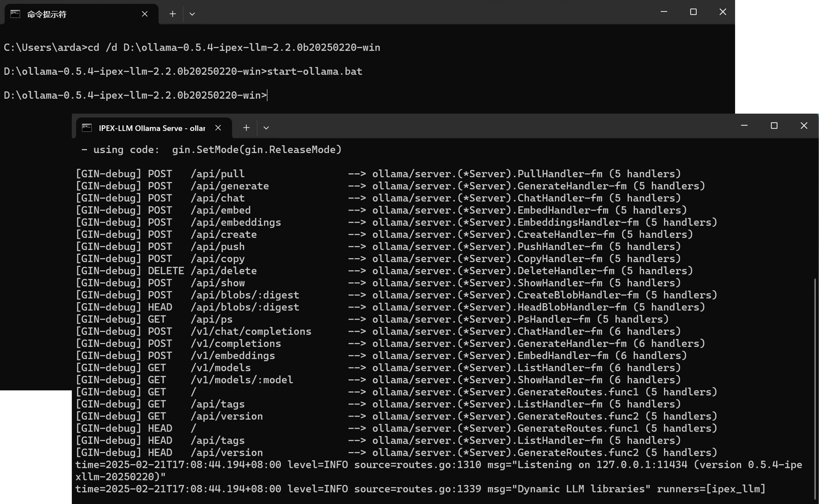Open the dropdown chevron in Ollama Serve window
Viewport: 819px width, 504px height.
266,128
